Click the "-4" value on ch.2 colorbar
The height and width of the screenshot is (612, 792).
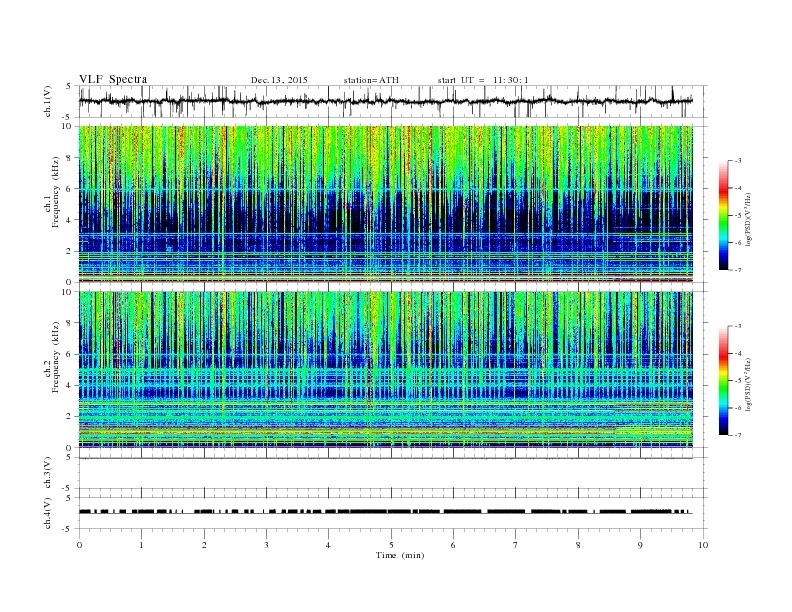pyautogui.click(x=738, y=353)
